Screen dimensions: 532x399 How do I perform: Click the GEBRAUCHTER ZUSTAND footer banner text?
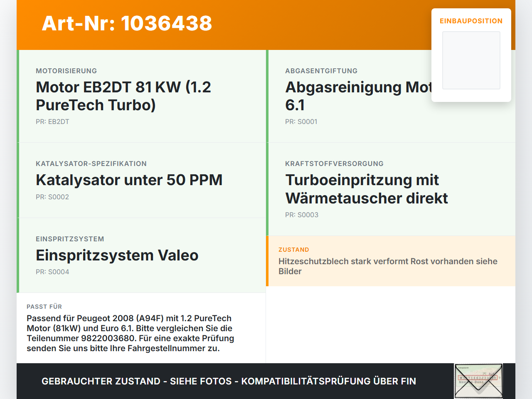(x=229, y=381)
